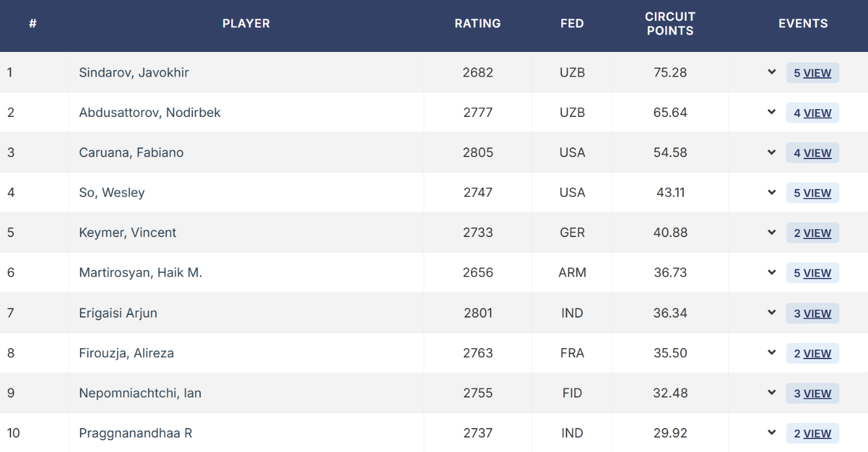The image size is (868, 452).
Task: Click the chevron arrow in Wesley So's row
Action: [772, 192]
